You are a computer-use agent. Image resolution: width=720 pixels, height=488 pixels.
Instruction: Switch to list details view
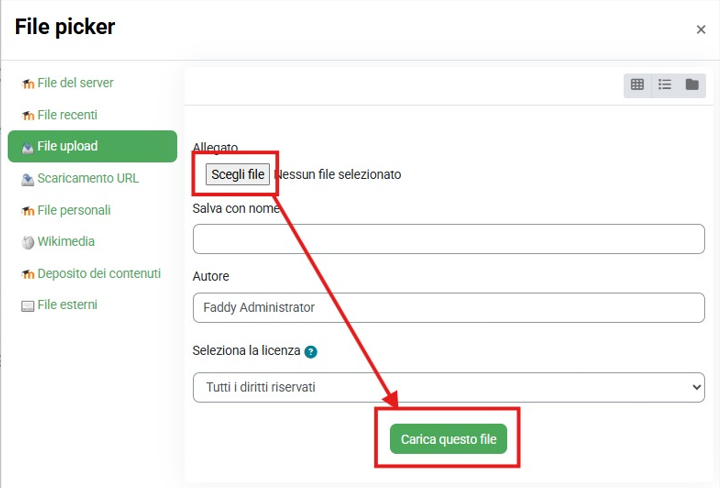coord(664,85)
